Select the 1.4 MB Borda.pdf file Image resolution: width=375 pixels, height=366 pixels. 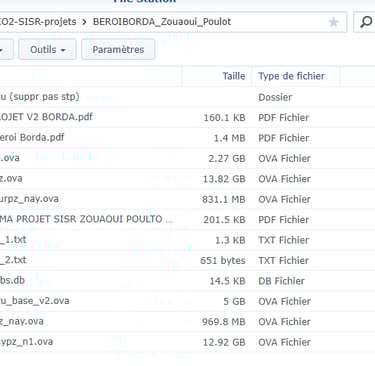[187, 138]
